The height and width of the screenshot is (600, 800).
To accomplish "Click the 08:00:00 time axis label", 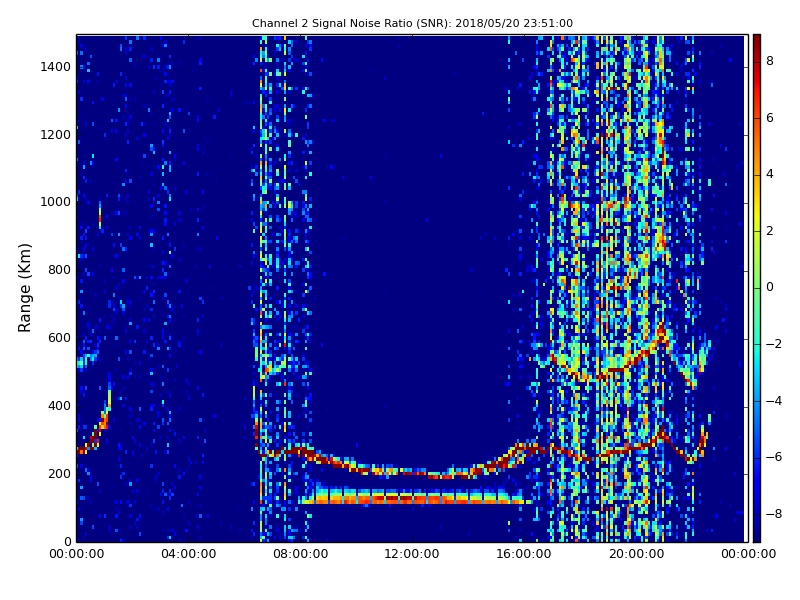I will (301, 554).
